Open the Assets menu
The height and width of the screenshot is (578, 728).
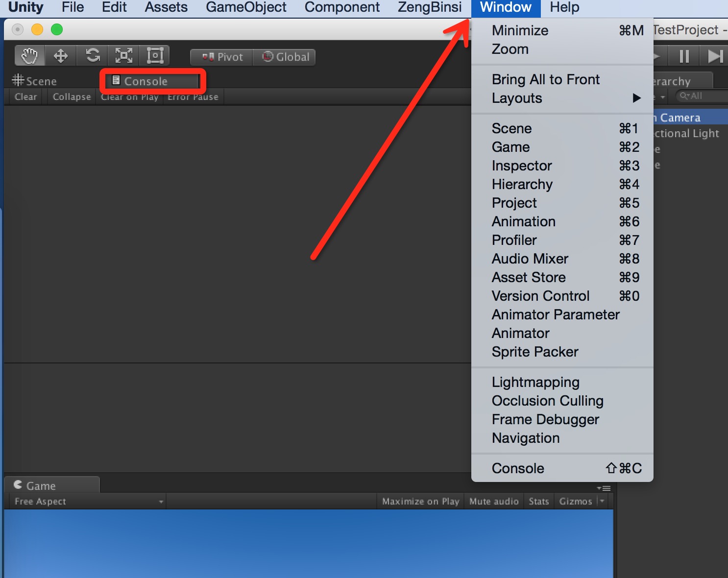[166, 7]
